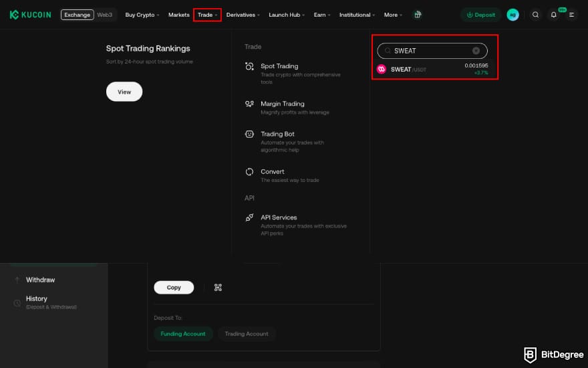Image resolution: width=588 pixels, height=368 pixels.
Task: Expand the Earn menu
Action: coord(322,15)
